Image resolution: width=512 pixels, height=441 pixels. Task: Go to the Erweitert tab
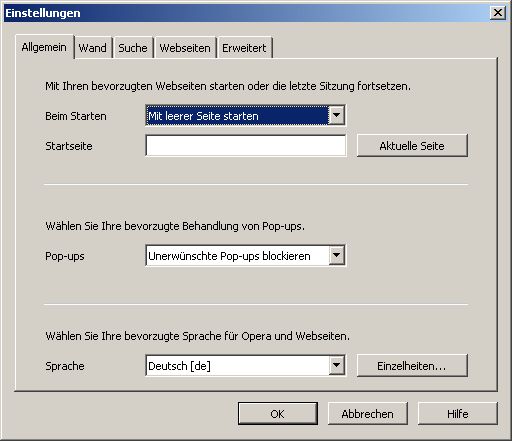244,48
